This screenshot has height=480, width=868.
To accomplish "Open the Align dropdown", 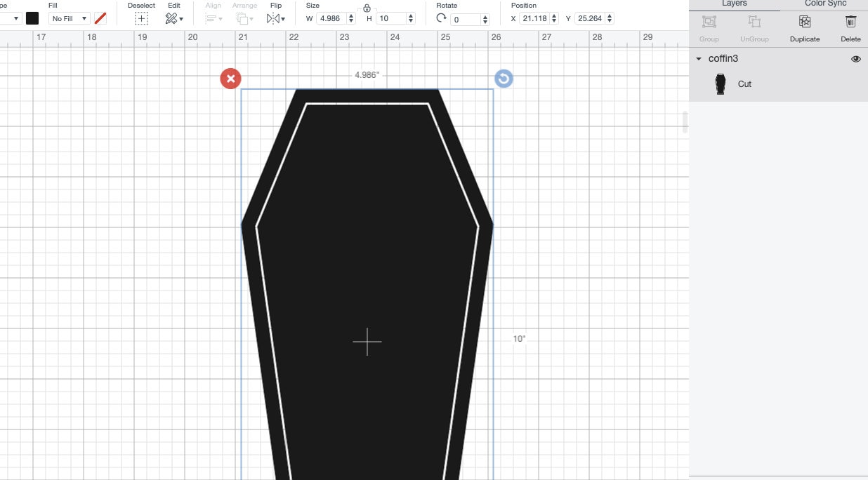I will coord(213,19).
